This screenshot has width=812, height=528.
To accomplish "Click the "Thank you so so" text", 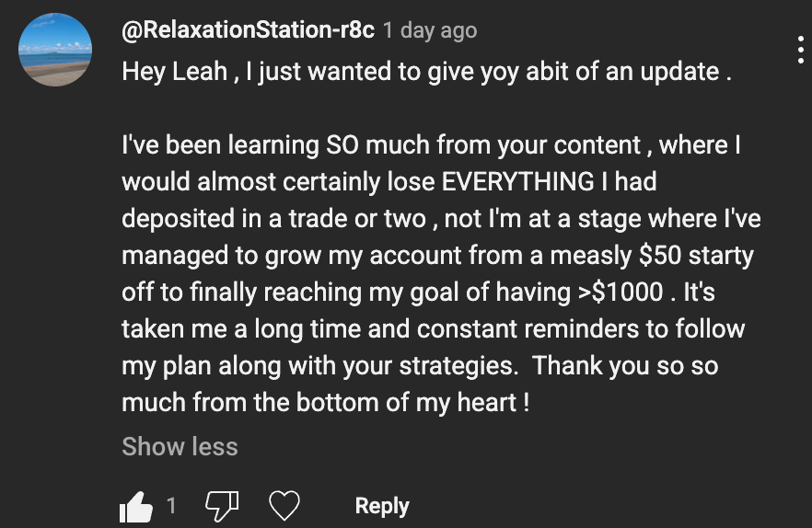I will pyautogui.click(x=625, y=365).
